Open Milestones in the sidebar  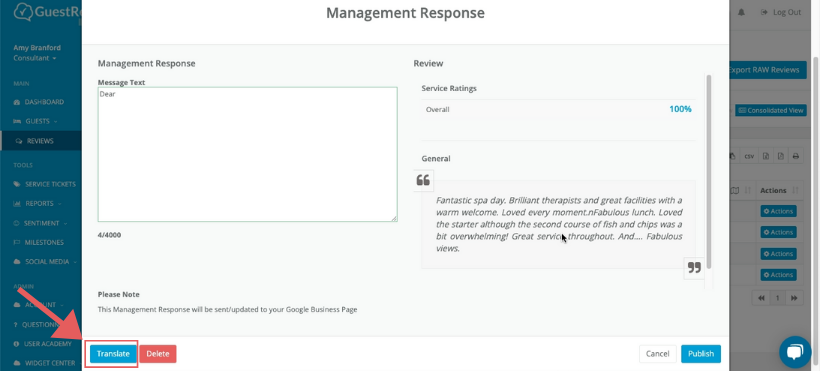[39, 242]
